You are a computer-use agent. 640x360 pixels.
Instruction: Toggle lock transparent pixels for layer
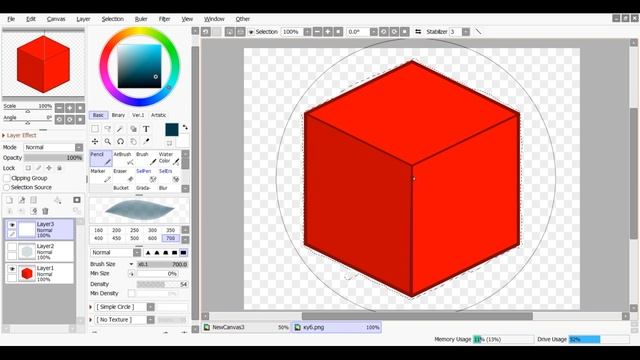click(28, 168)
